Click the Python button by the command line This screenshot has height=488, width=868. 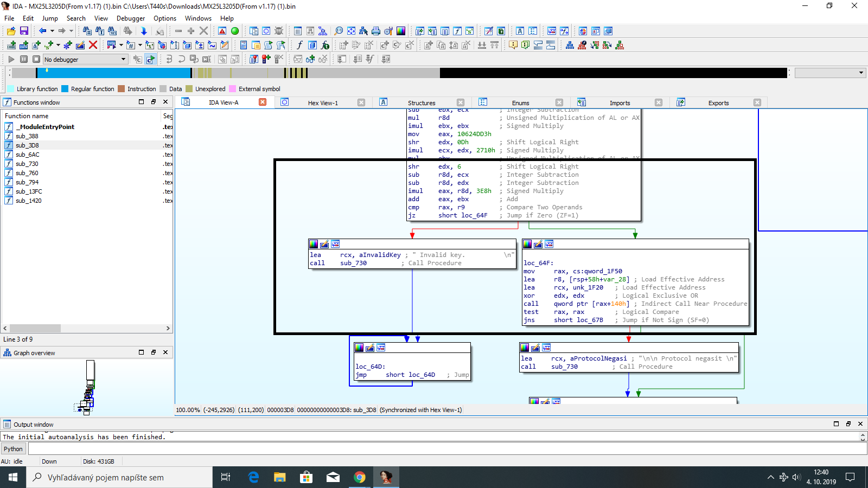coord(14,449)
